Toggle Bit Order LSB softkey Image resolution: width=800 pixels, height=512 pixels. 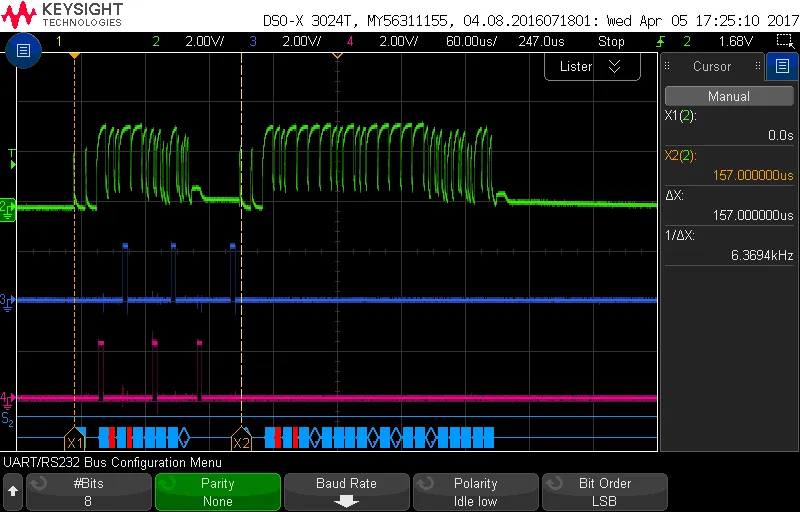(x=605, y=492)
